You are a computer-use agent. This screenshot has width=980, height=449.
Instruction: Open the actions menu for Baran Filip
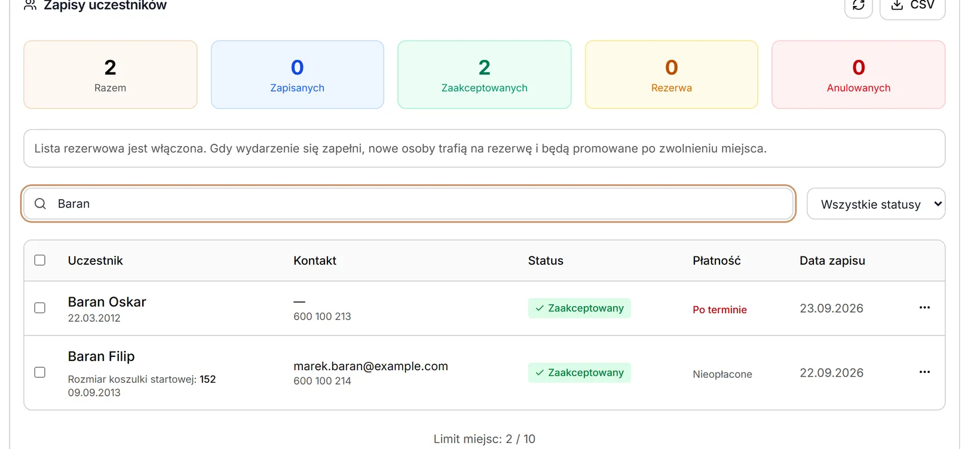coord(924,372)
